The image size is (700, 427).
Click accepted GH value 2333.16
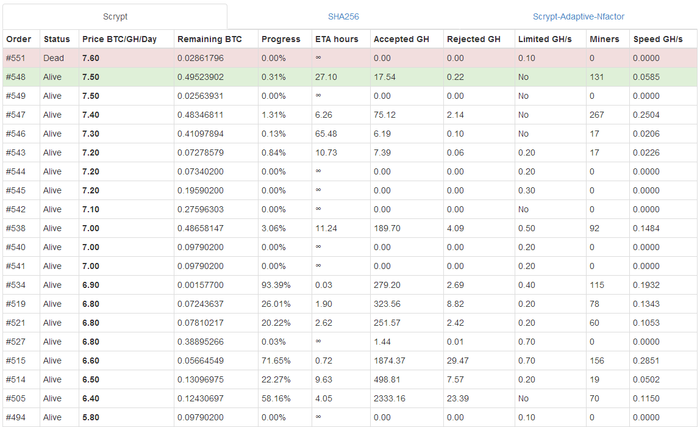coord(389,398)
